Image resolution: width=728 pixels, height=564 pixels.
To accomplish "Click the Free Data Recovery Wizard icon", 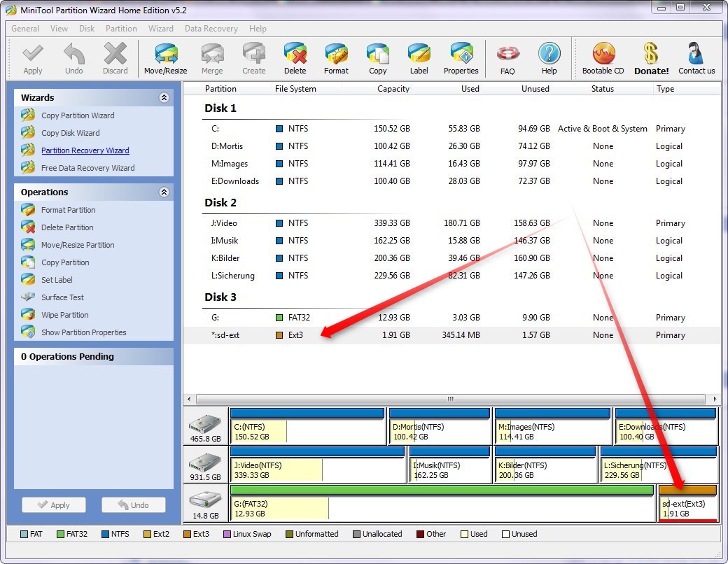I will pyautogui.click(x=28, y=167).
